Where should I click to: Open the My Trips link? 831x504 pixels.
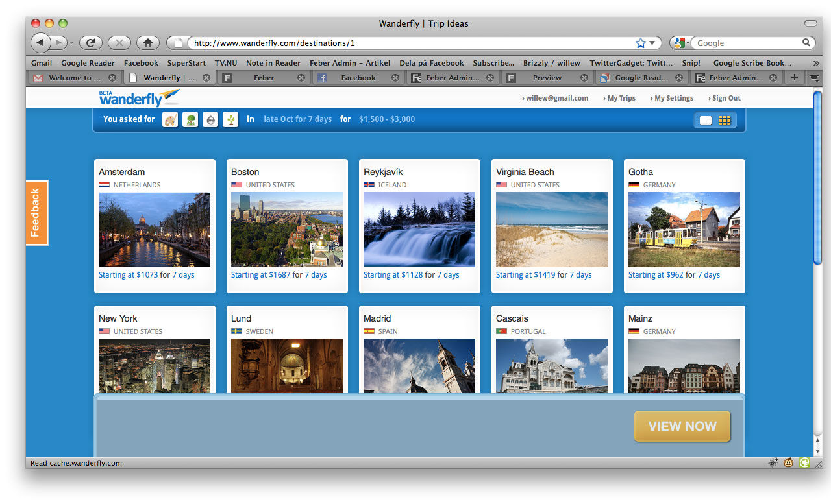pos(621,98)
